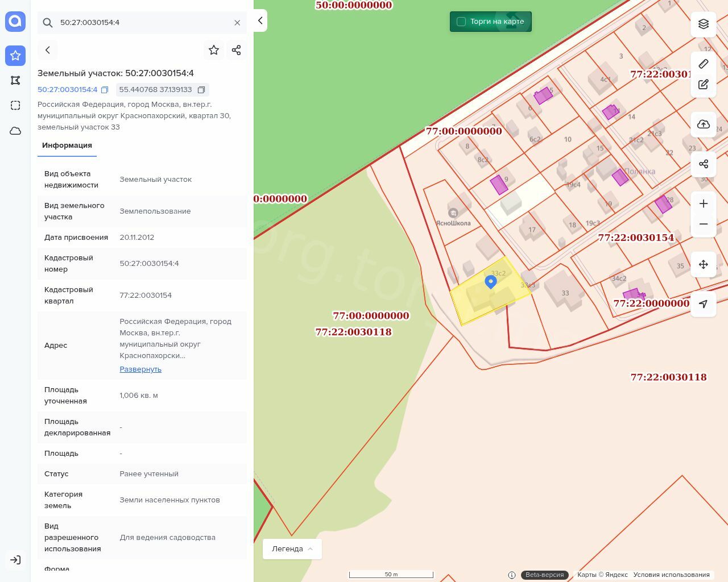
Task: Select the ruler measurement tool
Action: [x=704, y=64]
